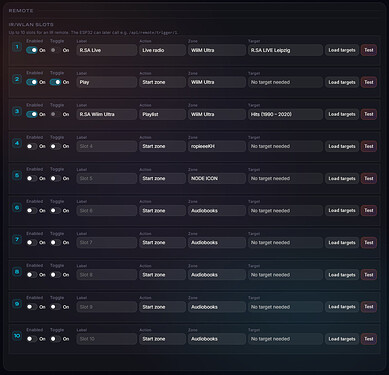
Task: Click the slot 6 number badge
Action: (17, 207)
